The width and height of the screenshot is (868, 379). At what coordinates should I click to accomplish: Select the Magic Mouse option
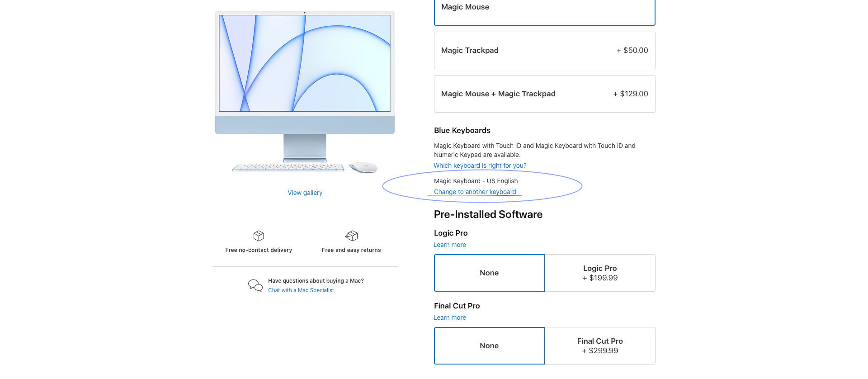click(544, 12)
